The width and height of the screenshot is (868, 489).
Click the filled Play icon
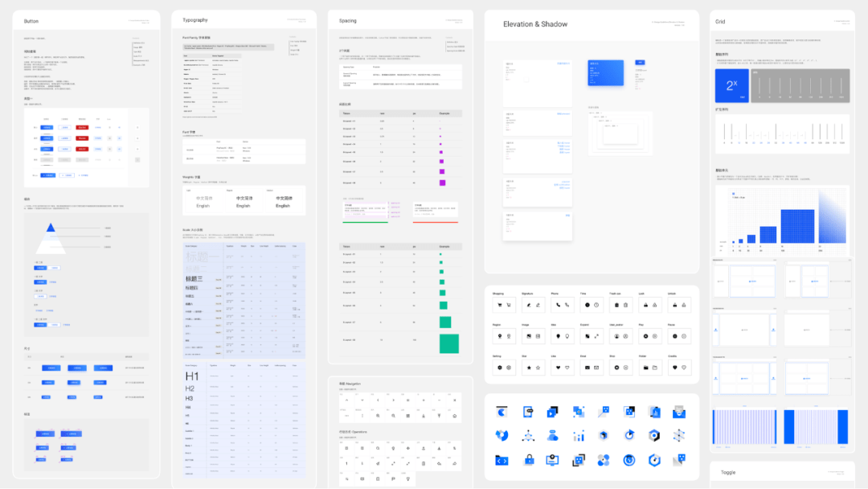(x=645, y=335)
